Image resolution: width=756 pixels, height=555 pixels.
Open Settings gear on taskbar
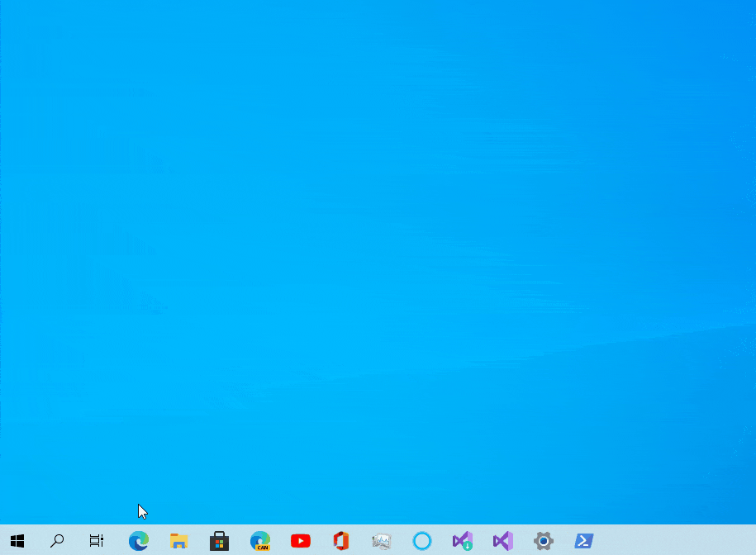tap(544, 541)
